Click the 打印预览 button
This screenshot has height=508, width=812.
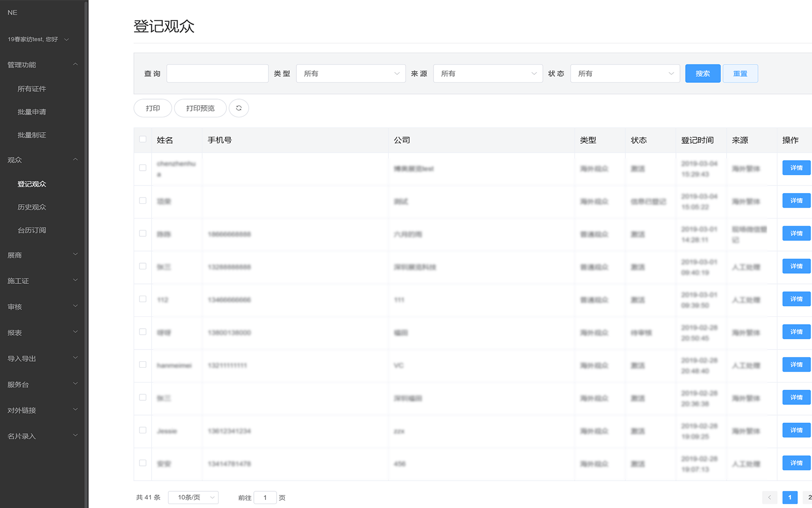coord(200,108)
